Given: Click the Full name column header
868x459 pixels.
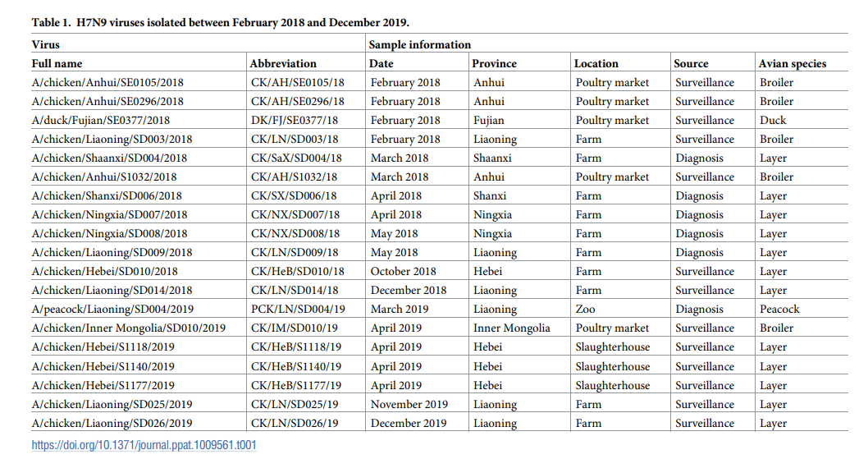Looking at the screenshot, I should pos(57,63).
